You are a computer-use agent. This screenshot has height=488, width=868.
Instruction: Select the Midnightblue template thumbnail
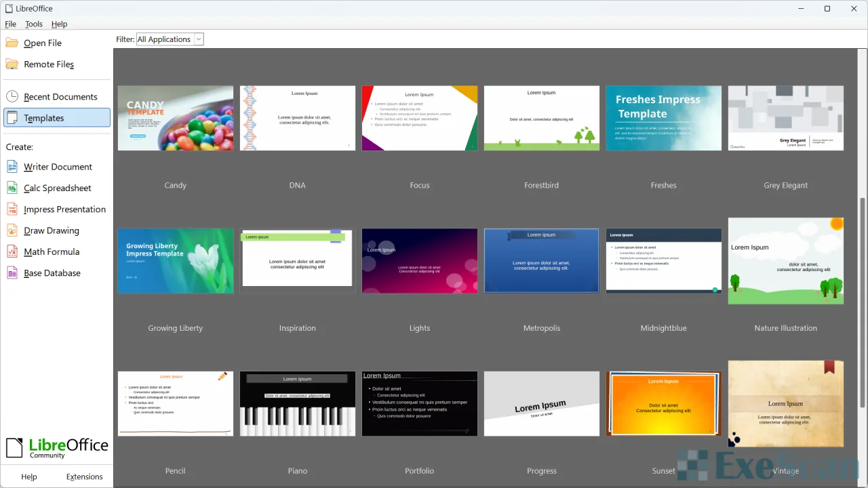[x=664, y=261]
